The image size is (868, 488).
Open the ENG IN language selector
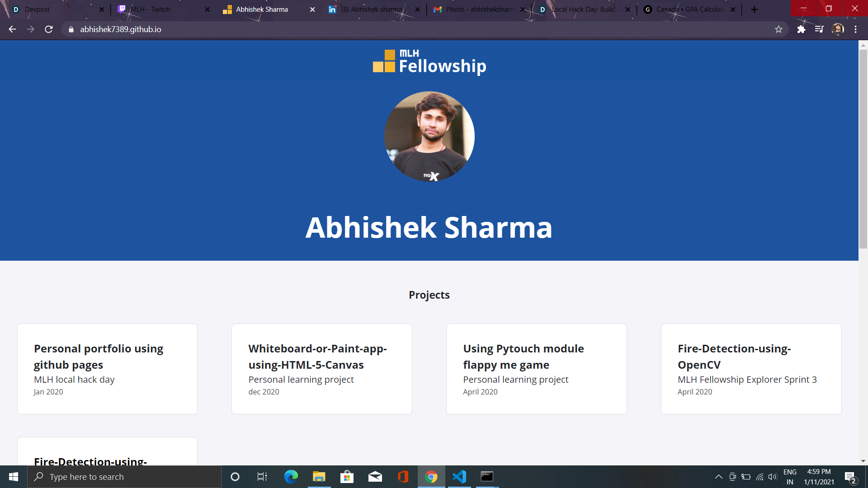(790, 477)
